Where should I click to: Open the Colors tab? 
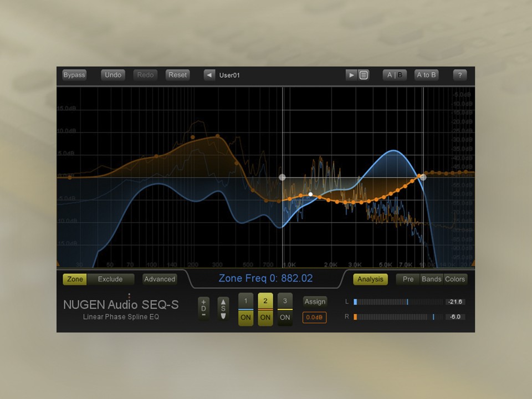point(455,279)
